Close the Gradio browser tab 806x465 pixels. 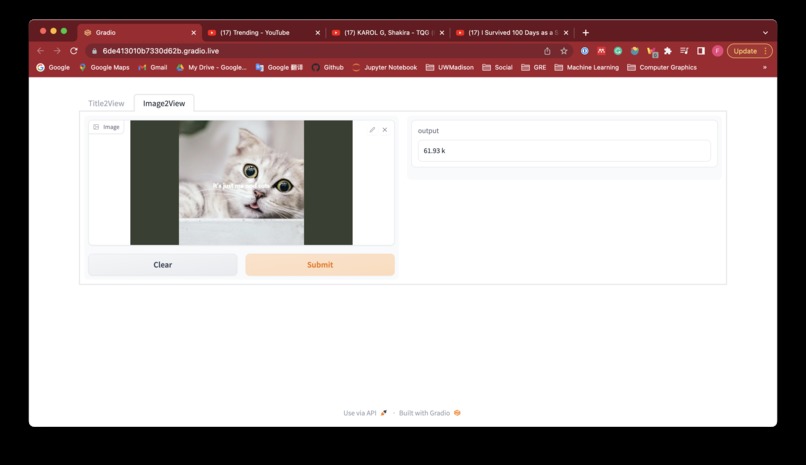(193, 32)
